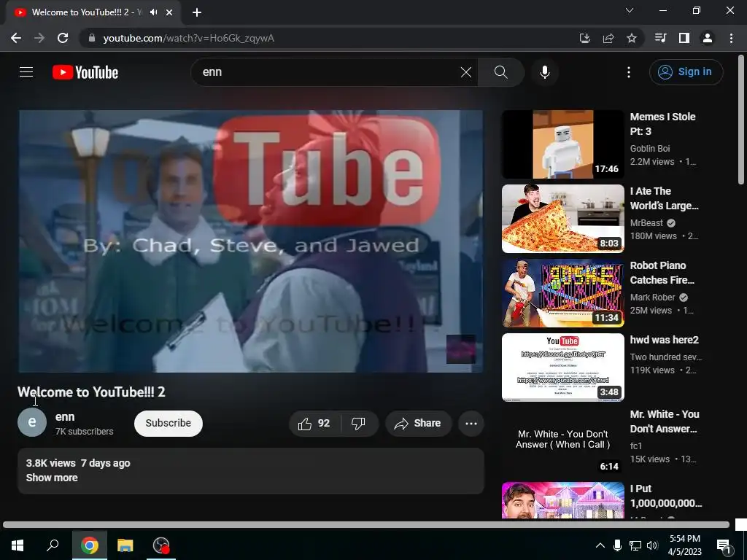Dislike the video with thumbs down
Viewport: 747px width, 560px height.
[x=359, y=424]
